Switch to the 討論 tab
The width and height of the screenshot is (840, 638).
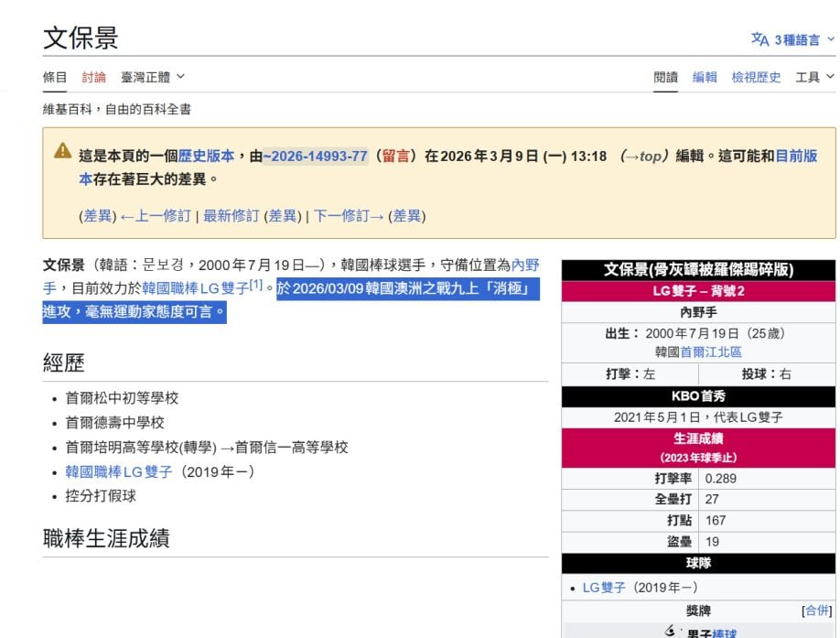[x=94, y=77]
